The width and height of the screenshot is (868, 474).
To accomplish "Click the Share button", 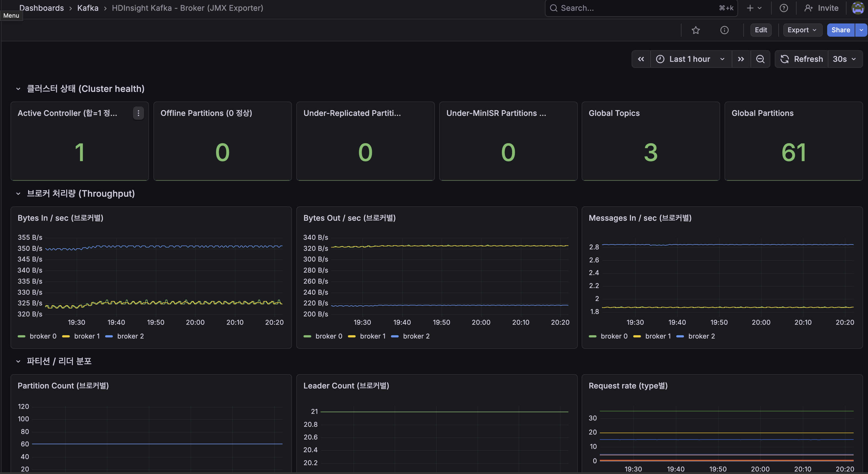I will coord(841,30).
